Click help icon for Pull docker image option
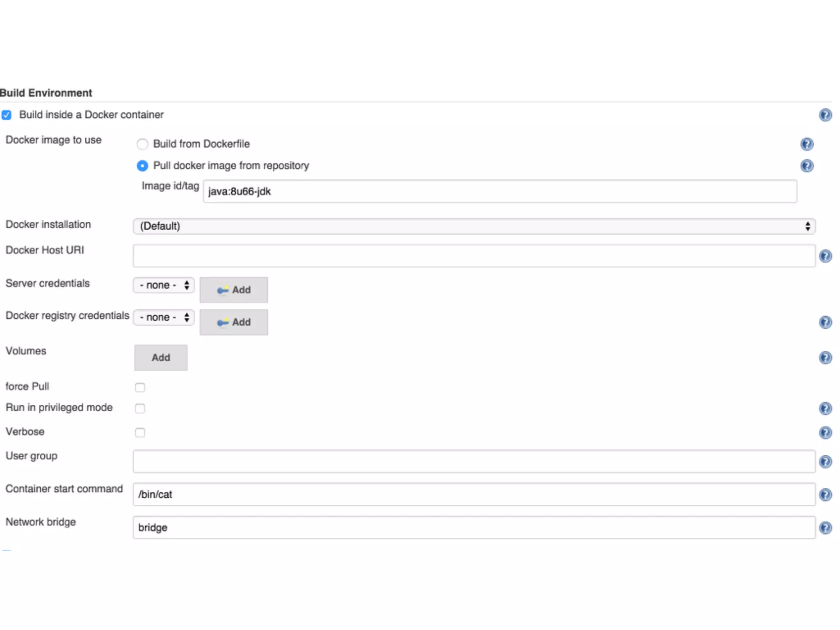 806,166
